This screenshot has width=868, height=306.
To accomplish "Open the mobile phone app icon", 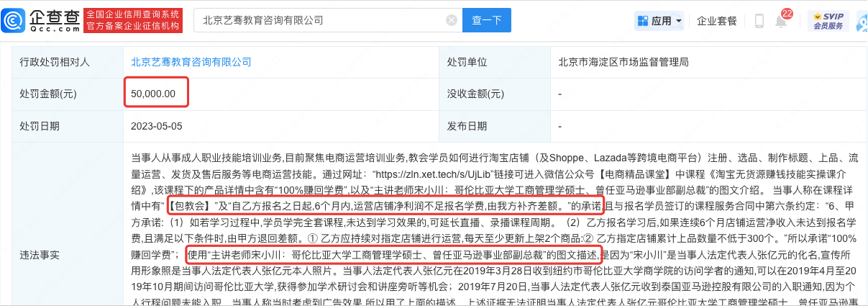I will 759,21.
